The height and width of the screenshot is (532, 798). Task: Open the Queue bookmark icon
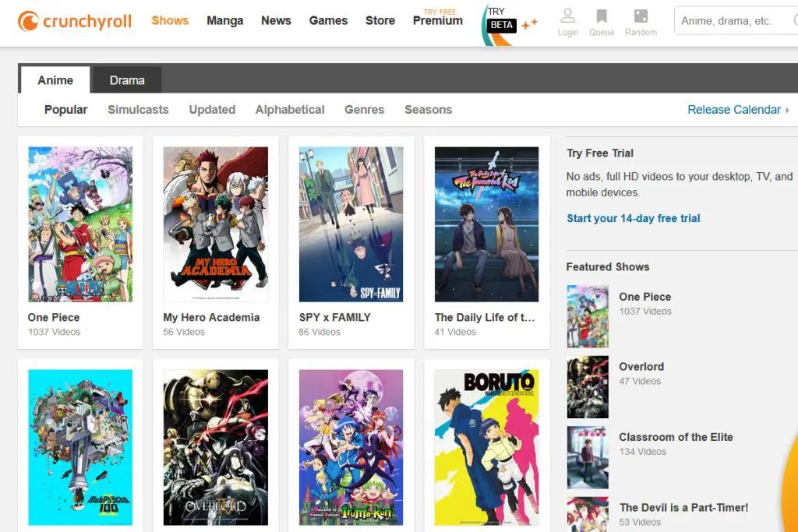602,16
